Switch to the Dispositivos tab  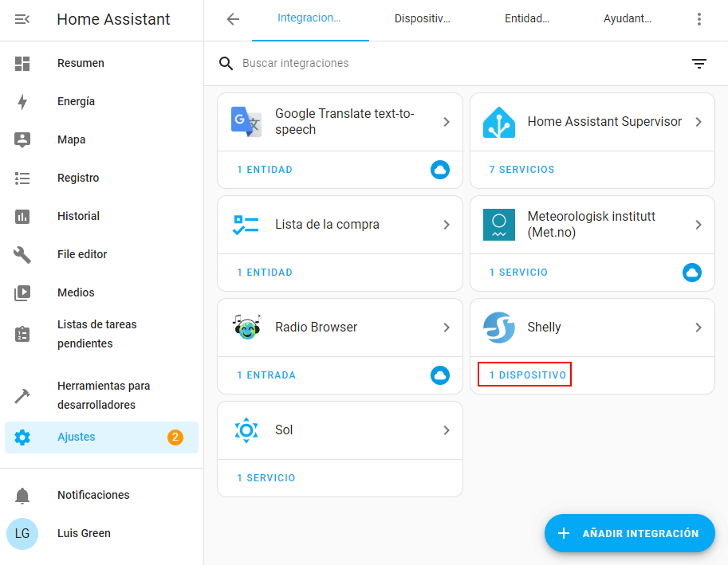(x=422, y=19)
